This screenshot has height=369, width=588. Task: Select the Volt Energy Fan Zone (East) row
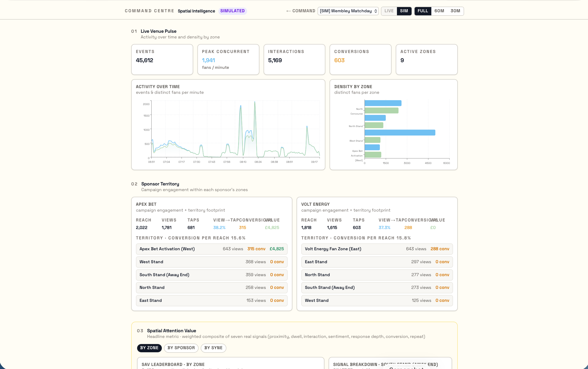tap(377, 249)
